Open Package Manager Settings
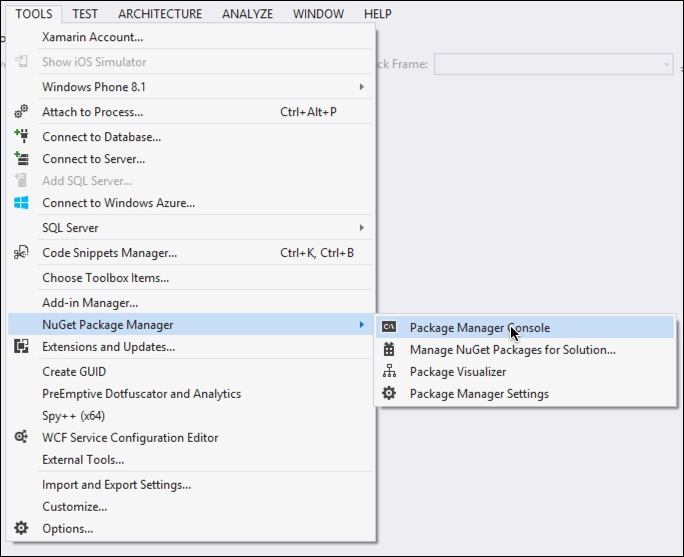The image size is (684, 557). (x=525, y=393)
